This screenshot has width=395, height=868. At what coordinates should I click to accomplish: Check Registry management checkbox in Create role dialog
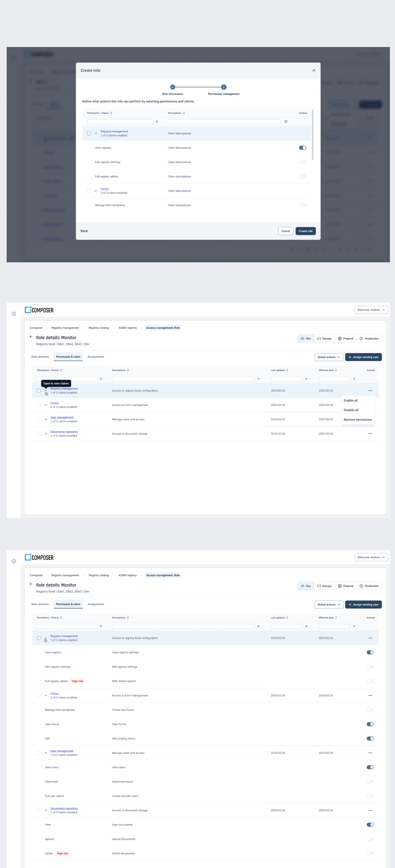coord(89,133)
